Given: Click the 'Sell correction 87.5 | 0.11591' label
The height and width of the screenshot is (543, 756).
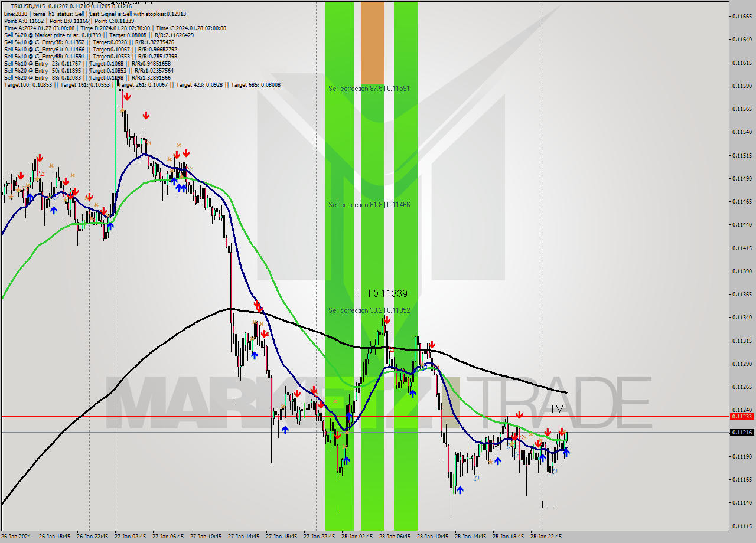Looking at the screenshot, I should (x=369, y=88).
